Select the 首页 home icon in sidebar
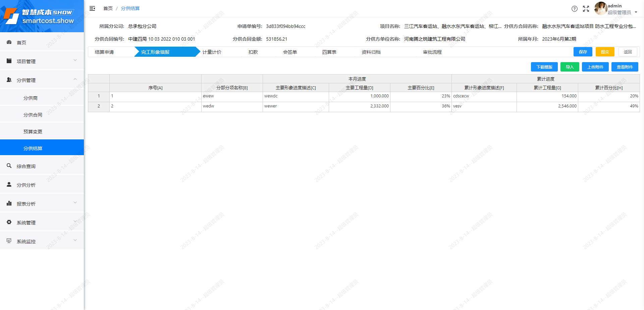The width and height of the screenshot is (644, 310). click(x=9, y=42)
